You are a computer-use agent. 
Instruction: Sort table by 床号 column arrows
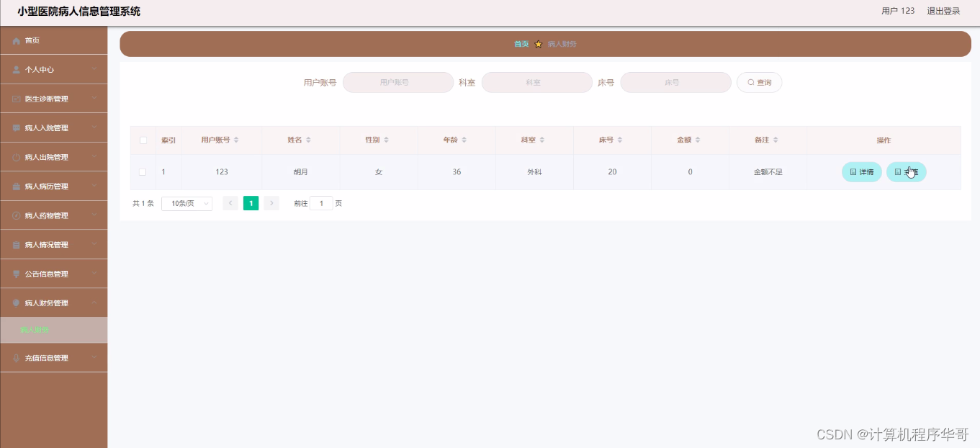(x=620, y=140)
